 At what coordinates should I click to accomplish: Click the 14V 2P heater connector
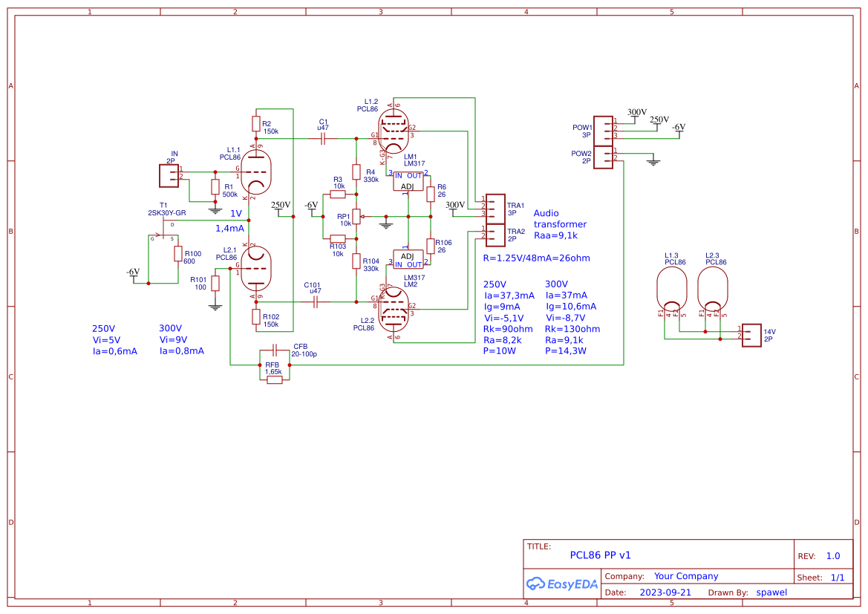pyautogui.click(x=751, y=336)
